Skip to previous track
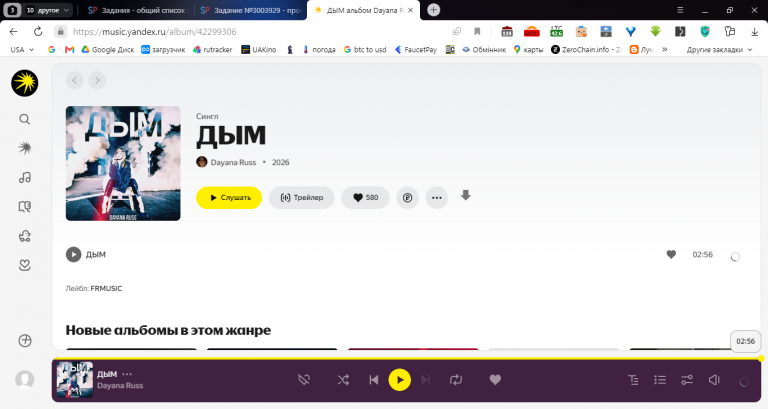 click(x=374, y=380)
